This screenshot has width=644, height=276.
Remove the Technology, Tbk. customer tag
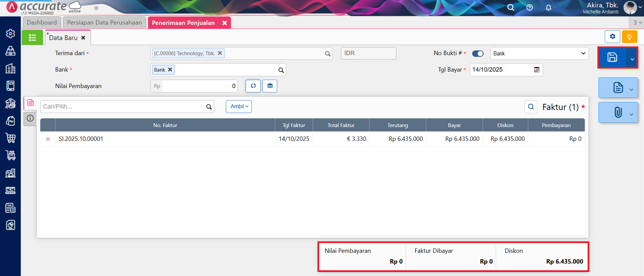click(x=220, y=53)
